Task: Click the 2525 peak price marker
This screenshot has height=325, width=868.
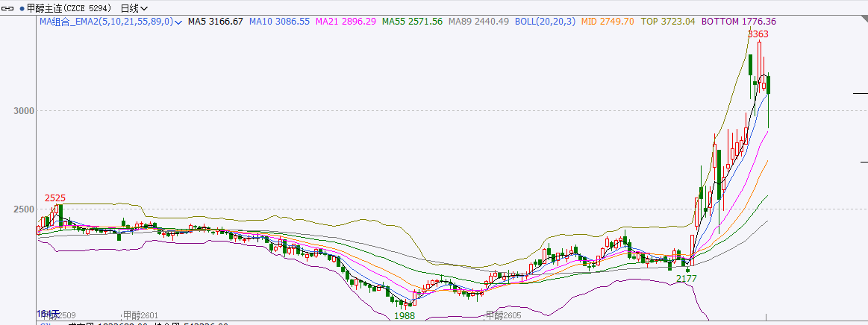Action: point(54,198)
